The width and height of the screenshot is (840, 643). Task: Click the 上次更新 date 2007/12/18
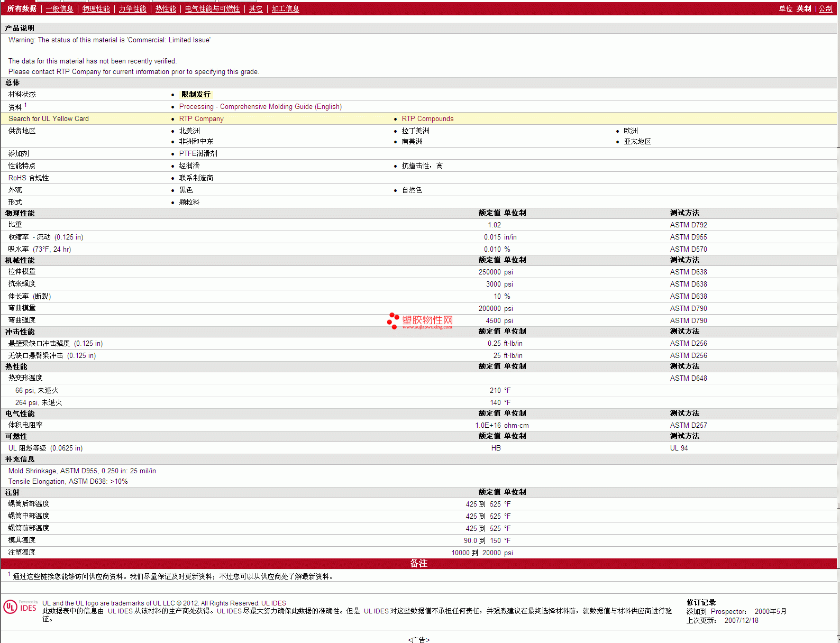point(741,621)
